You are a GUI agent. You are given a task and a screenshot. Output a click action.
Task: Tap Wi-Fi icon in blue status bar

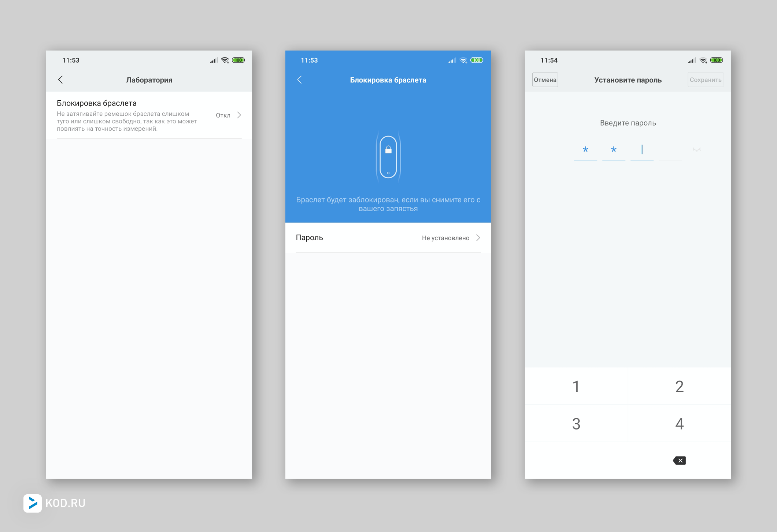coord(463,60)
